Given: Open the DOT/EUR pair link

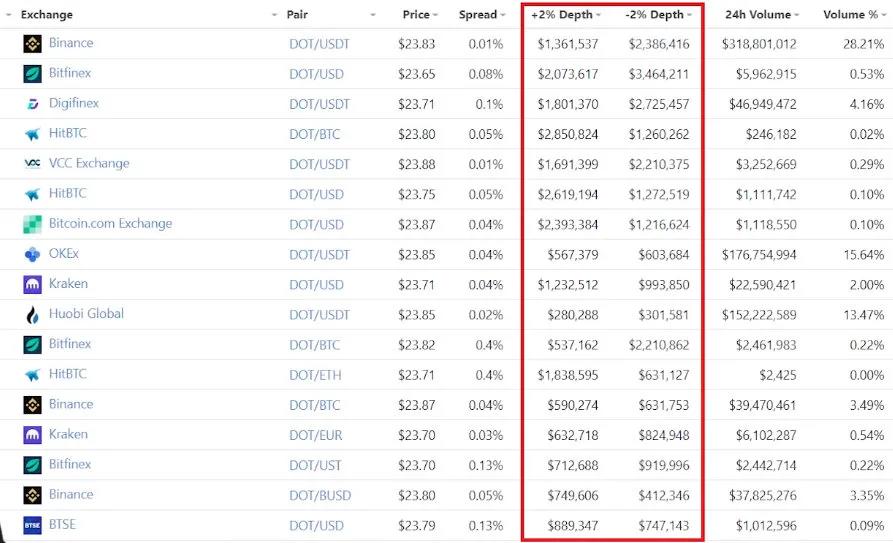Looking at the screenshot, I should [315, 435].
